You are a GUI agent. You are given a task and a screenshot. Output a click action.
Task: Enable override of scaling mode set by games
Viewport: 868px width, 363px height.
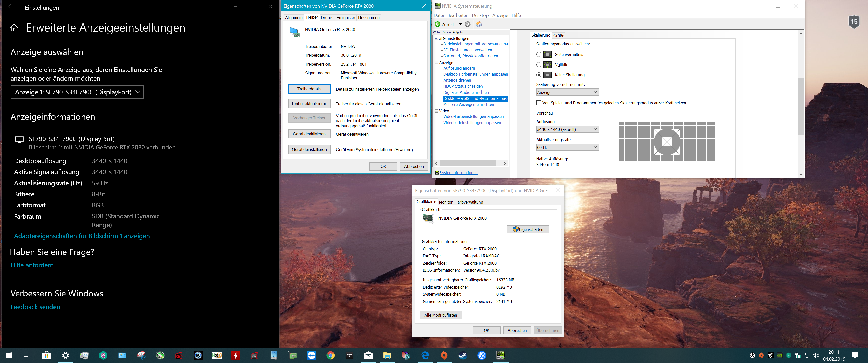pyautogui.click(x=539, y=103)
